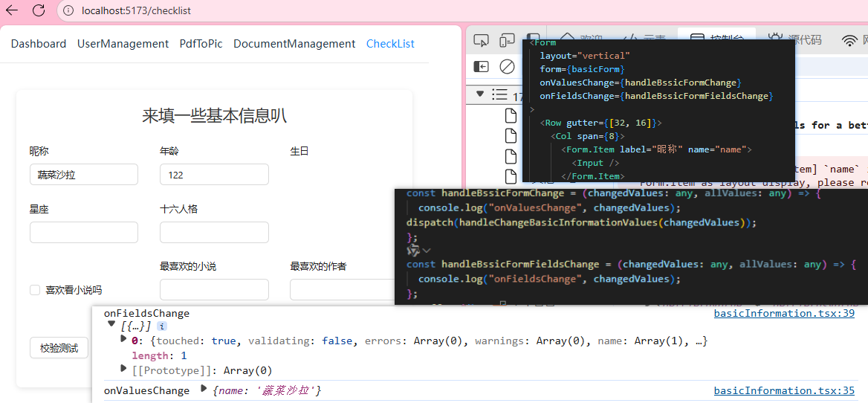Viewport: 868px width, 403px height.
Task: Open basicInformation.tsx:39 source link
Action: click(x=784, y=313)
